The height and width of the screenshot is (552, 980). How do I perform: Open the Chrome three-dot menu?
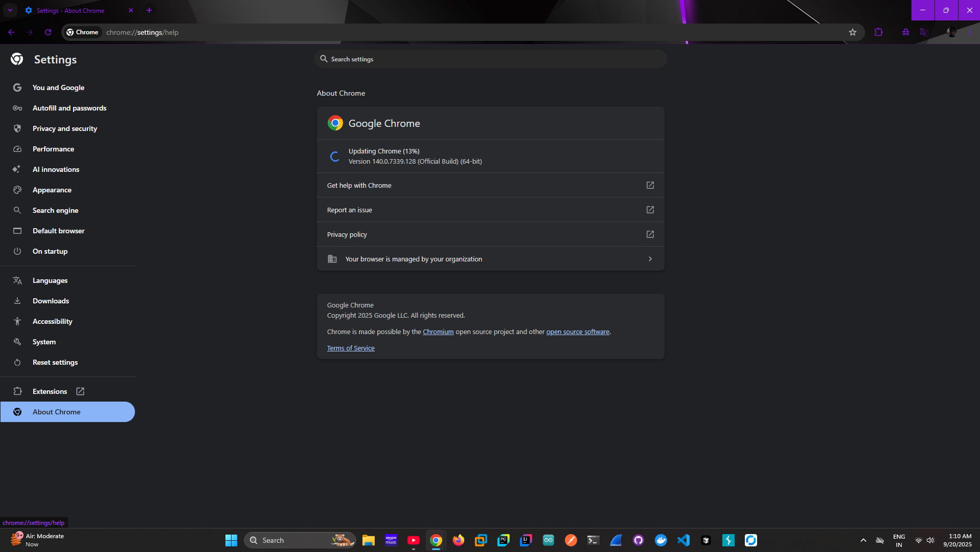(970, 32)
